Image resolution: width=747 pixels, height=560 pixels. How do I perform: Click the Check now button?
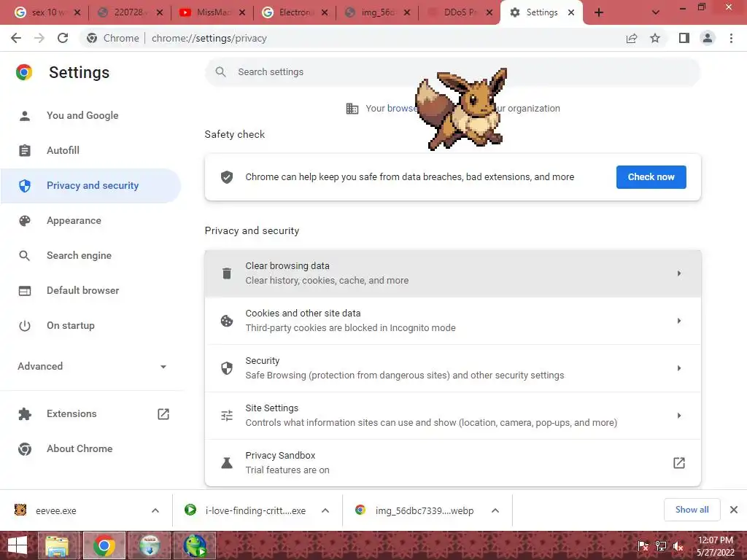651,177
